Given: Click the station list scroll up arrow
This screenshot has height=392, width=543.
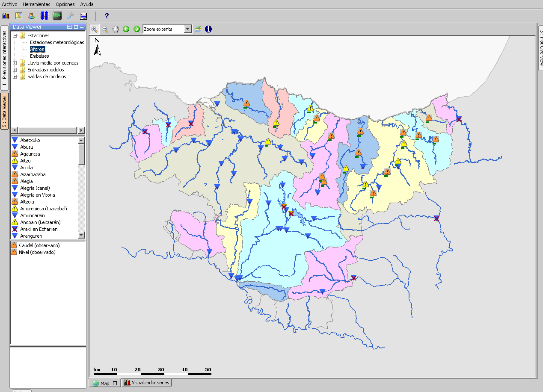Looking at the screenshot, I should [x=81, y=140].
